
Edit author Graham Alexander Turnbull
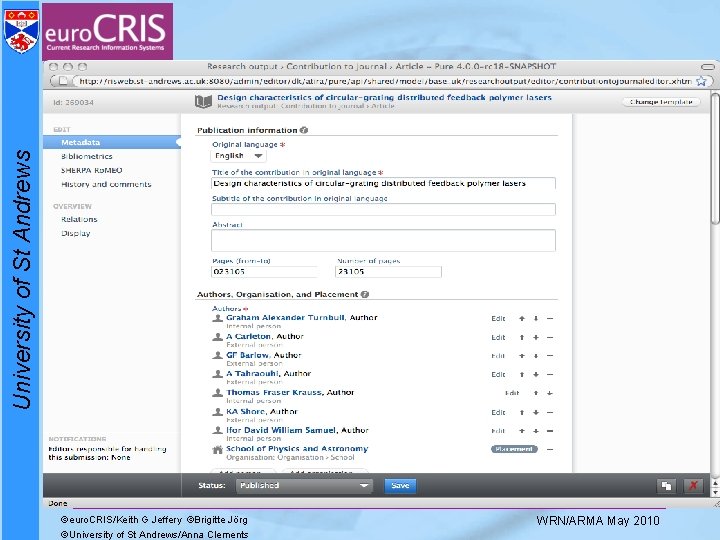pyautogui.click(x=498, y=318)
